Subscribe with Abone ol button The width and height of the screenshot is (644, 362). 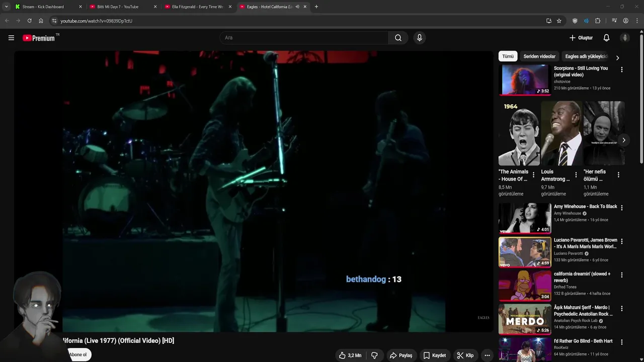click(78, 354)
